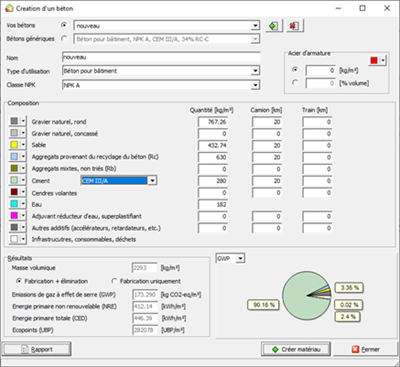Screen dimensions: 400x367
Task: Open the 'Type d'utilisation' dropdown
Action: click(x=255, y=71)
